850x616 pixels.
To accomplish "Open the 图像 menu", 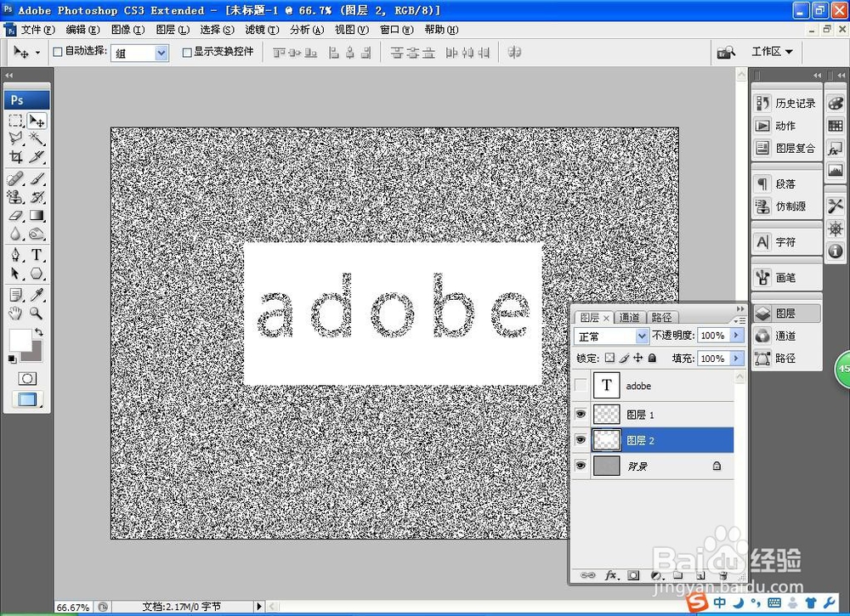I will click(x=127, y=30).
